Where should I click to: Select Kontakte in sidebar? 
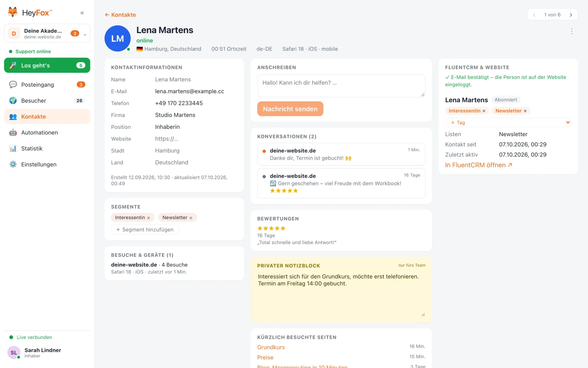(x=47, y=117)
